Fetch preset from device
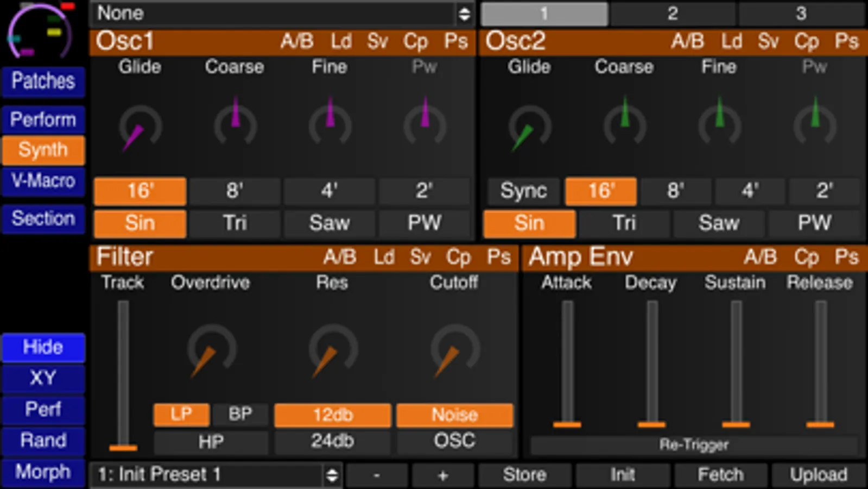Viewport: 868px width, 489px height. [x=721, y=475]
